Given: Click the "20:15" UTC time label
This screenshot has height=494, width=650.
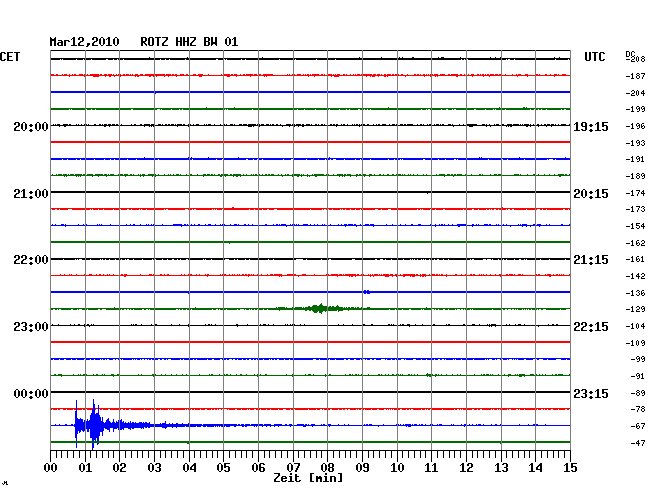Looking at the screenshot, I should (x=591, y=194).
